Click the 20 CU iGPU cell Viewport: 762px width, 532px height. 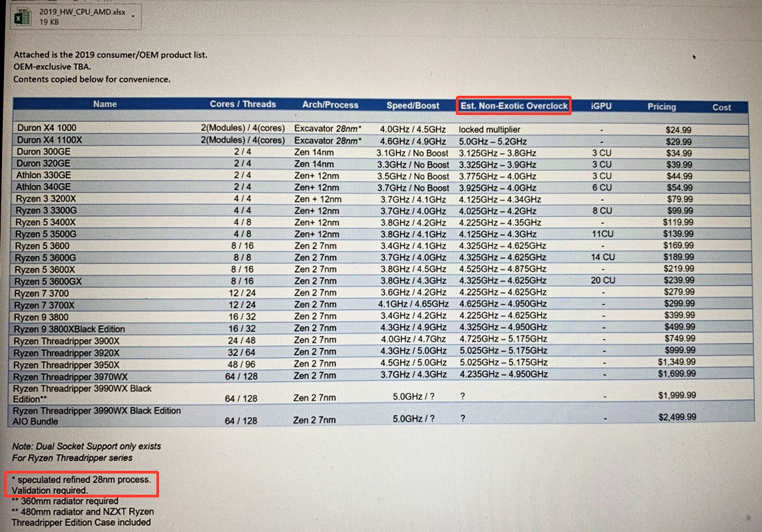[603, 281]
